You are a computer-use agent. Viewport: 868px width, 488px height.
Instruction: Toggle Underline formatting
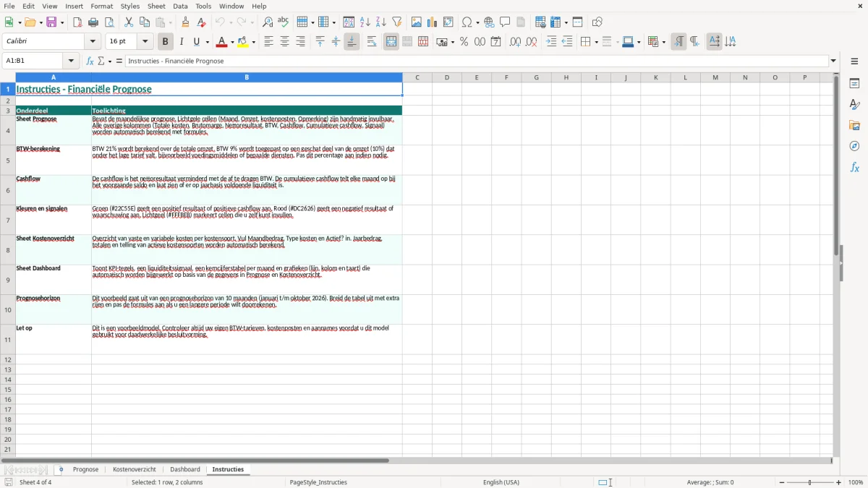(196, 42)
